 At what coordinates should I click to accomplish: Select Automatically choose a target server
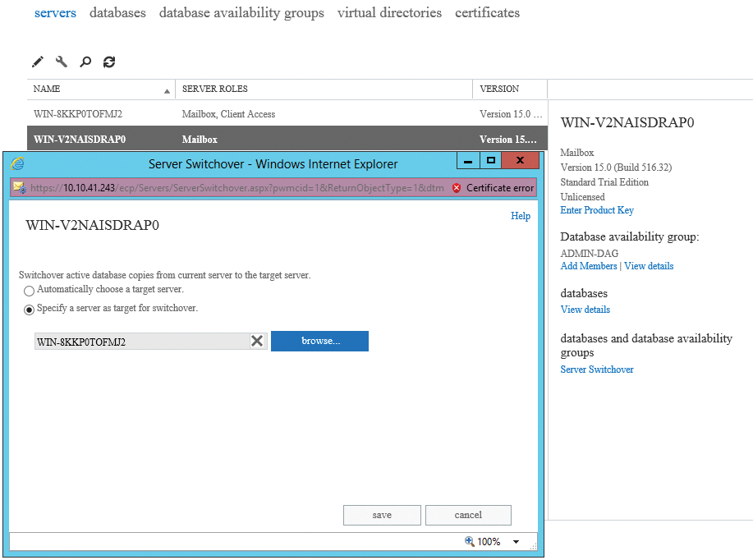(29, 291)
